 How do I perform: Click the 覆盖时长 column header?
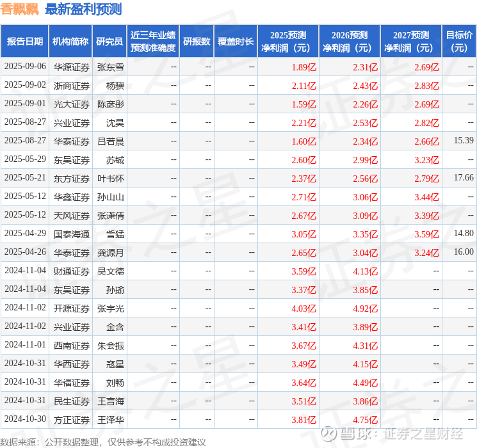click(x=236, y=42)
